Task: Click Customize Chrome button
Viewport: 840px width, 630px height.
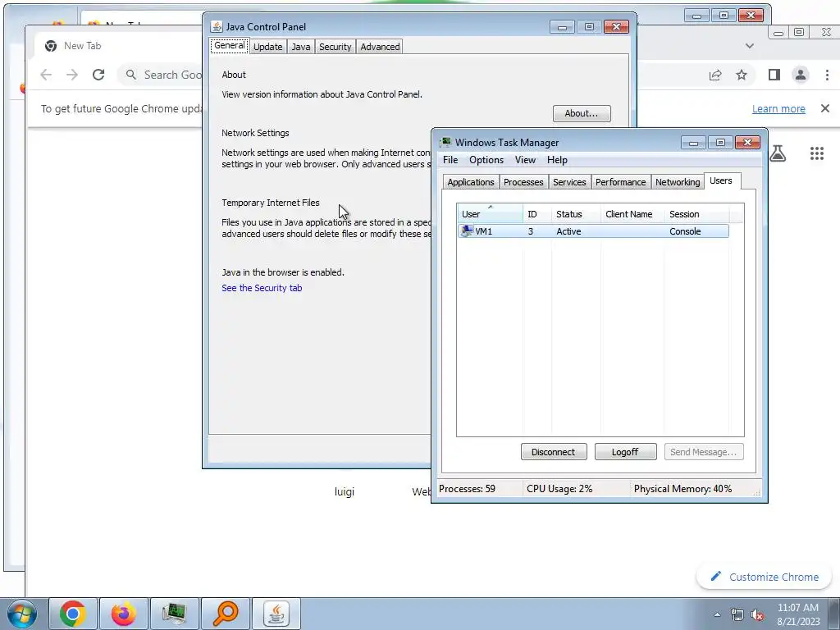Action: tap(765, 577)
